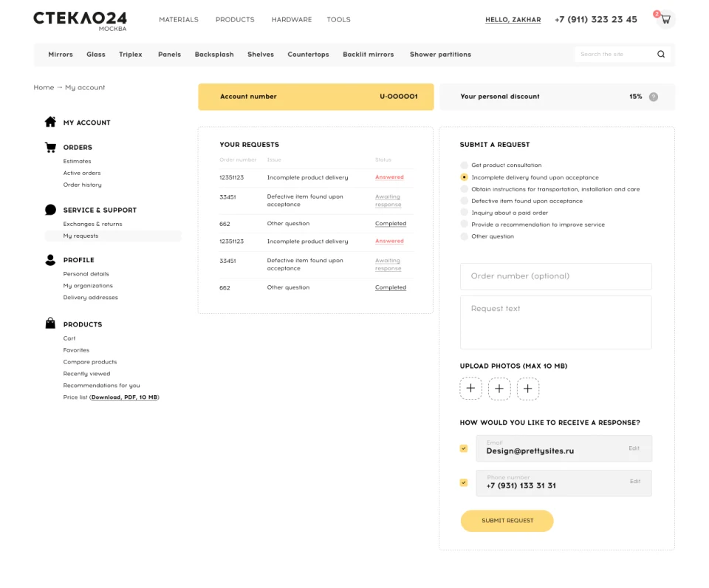Edit the phone number +7 (931) 133 31 31
Screen dimensions: 709x588
pyautogui.click(x=635, y=481)
